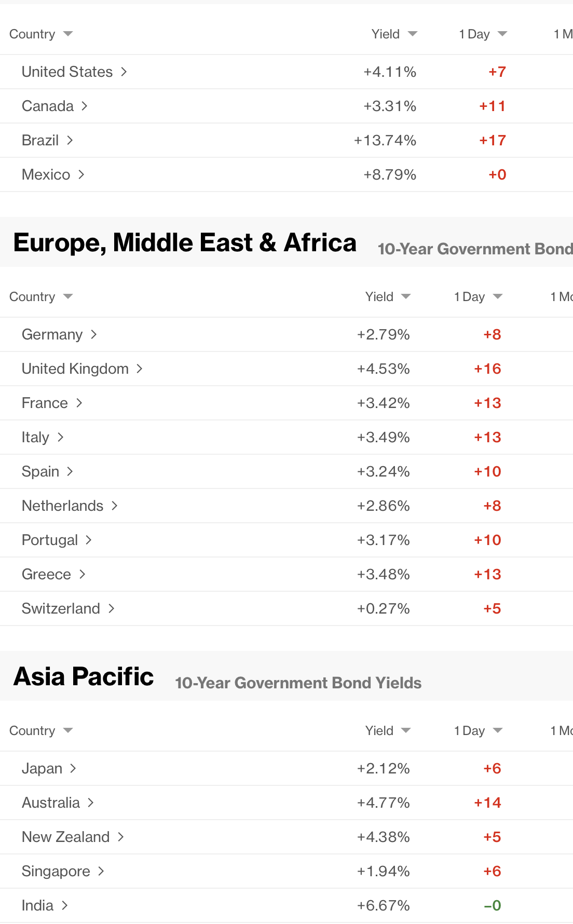This screenshot has width=573, height=924.
Task: Click the arrow beside Australia
Action: click(91, 803)
